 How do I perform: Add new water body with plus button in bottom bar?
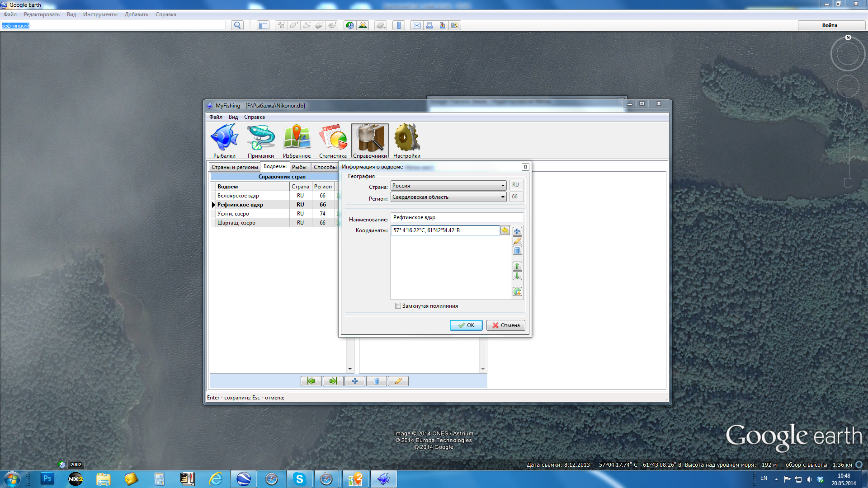[355, 381]
